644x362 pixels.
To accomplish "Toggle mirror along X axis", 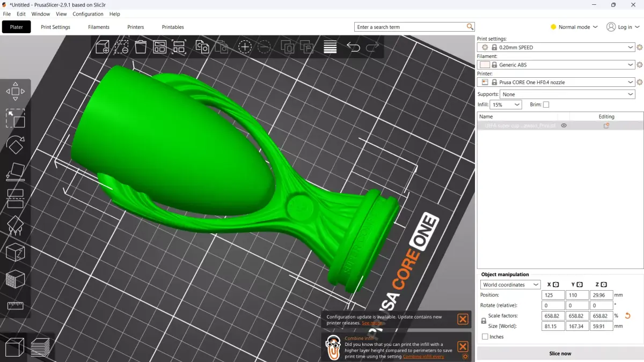I will click(x=556, y=285).
